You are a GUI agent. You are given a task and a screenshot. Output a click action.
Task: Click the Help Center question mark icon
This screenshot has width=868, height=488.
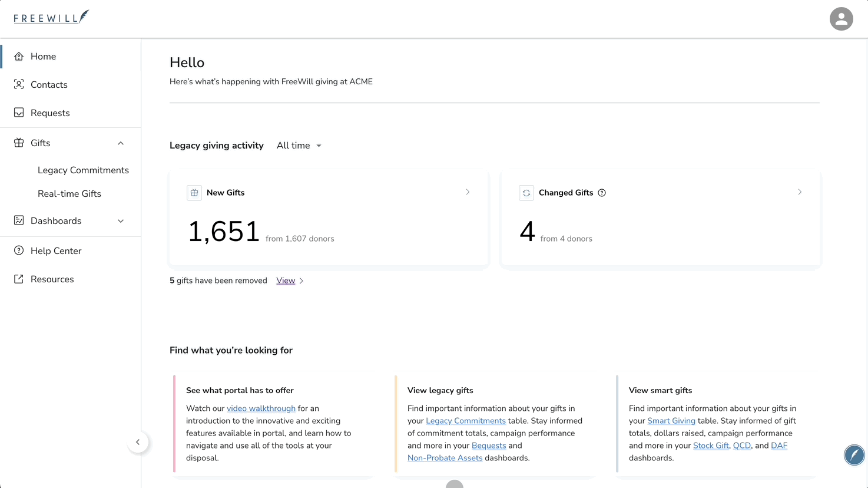click(19, 250)
